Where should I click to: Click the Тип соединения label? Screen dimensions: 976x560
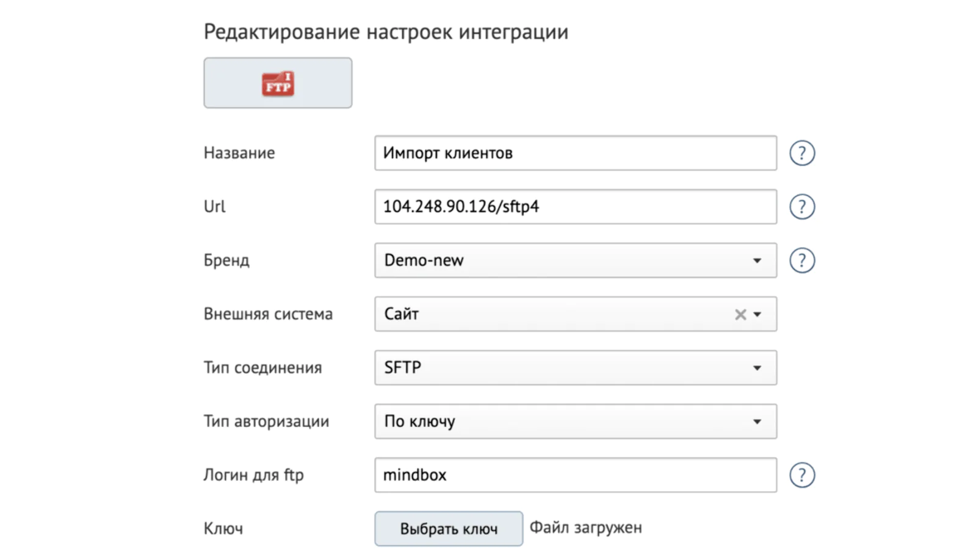click(x=262, y=368)
